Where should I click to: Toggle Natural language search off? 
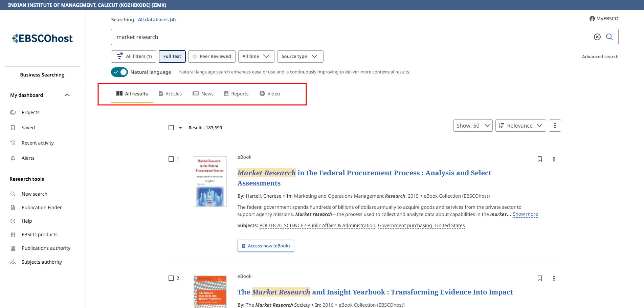[119, 72]
